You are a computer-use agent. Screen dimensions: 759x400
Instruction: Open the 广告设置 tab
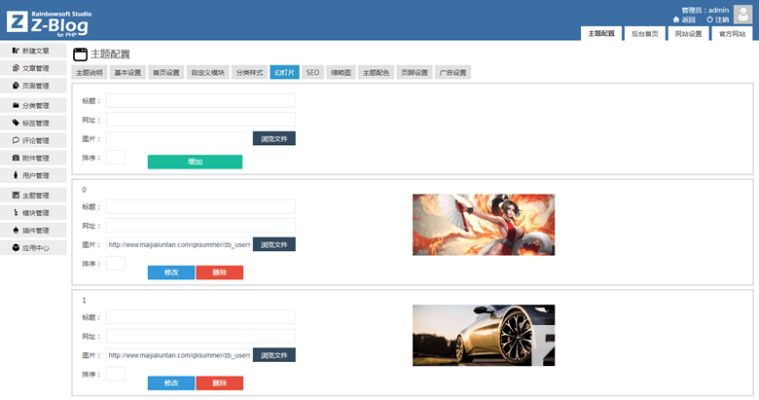coord(453,73)
